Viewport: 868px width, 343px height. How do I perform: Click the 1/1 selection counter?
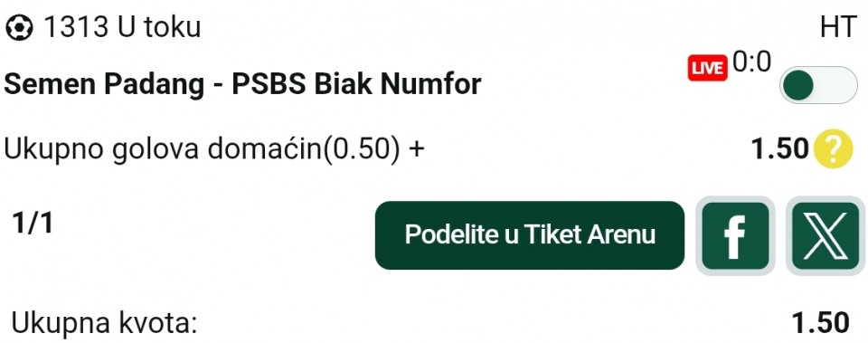click(x=33, y=224)
